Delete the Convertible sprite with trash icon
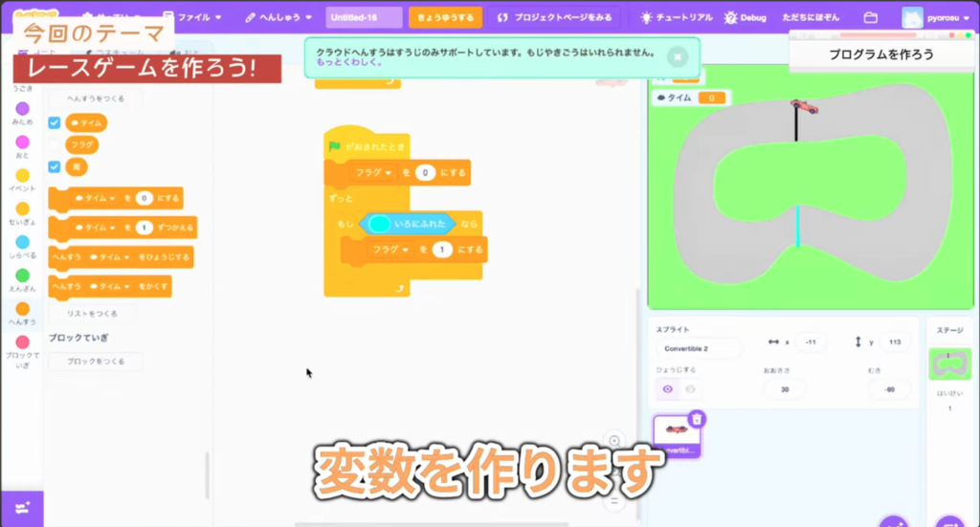Image resolution: width=980 pixels, height=527 pixels. coord(697,419)
